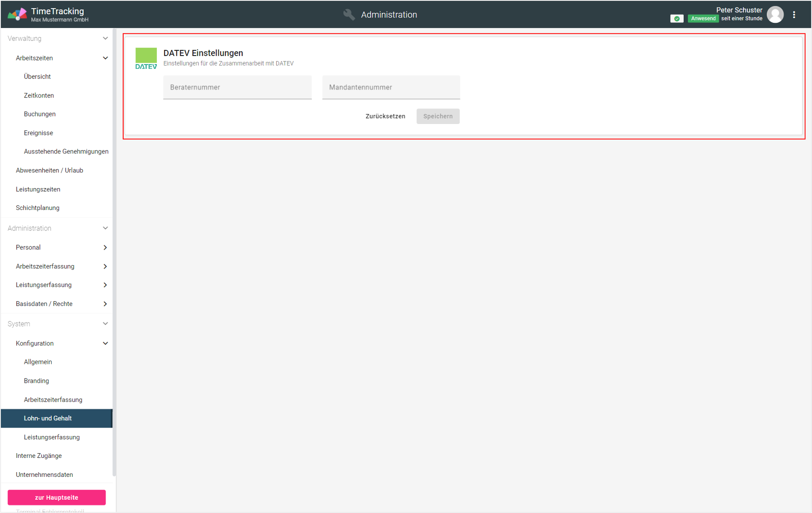Screen dimensions: 812x513
Task: Select Branding under Konfiguration
Action: click(37, 381)
